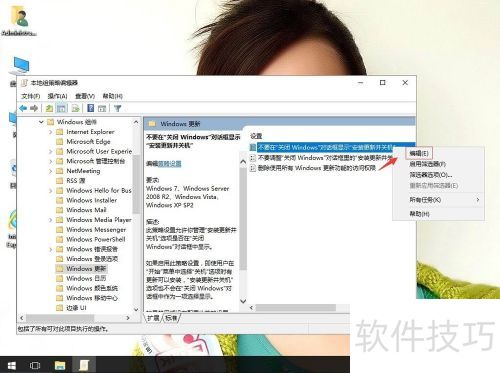Click the tree horizontal scroll-left arrow
This screenshot has height=373, width=500.
(22, 318)
